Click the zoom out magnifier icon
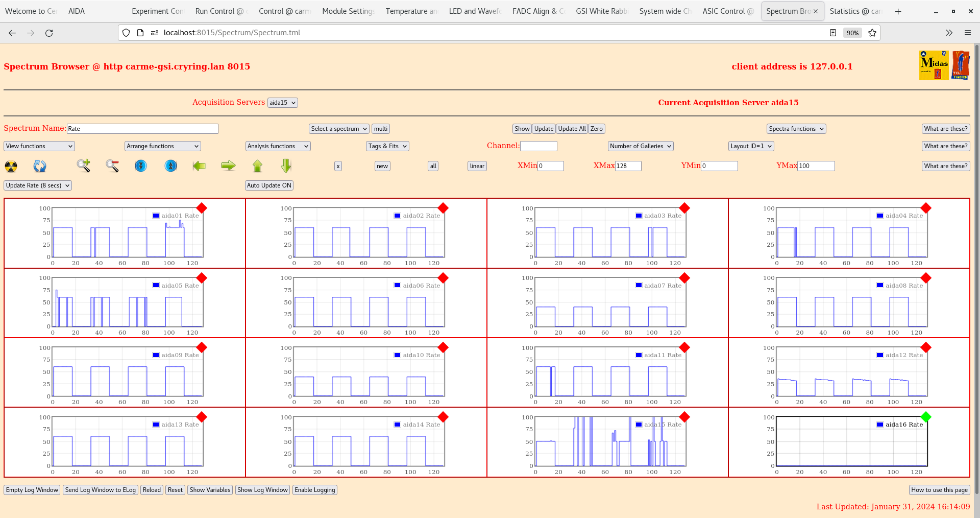The width and height of the screenshot is (980, 518). (x=112, y=166)
